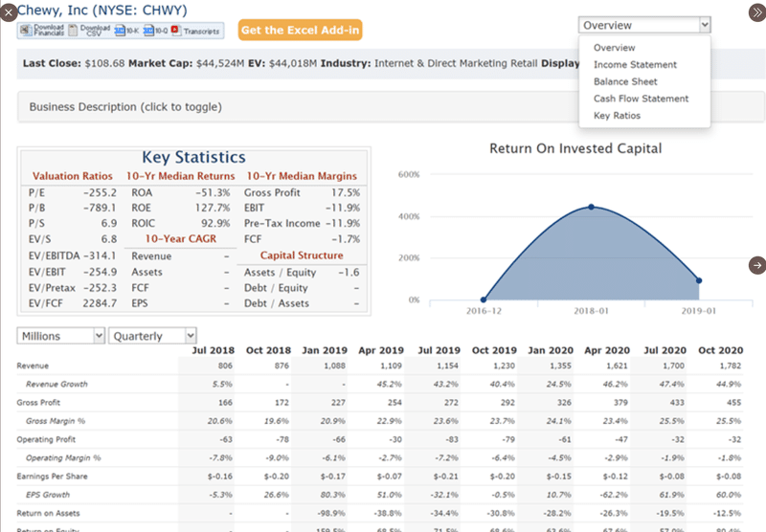Click Apr 2020 revenue growth 46.2%
The width and height of the screenshot is (766, 532).
point(615,384)
